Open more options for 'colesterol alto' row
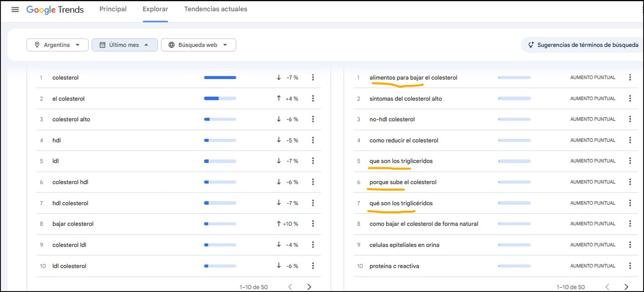This screenshot has height=292, width=644. (x=313, y=119)
